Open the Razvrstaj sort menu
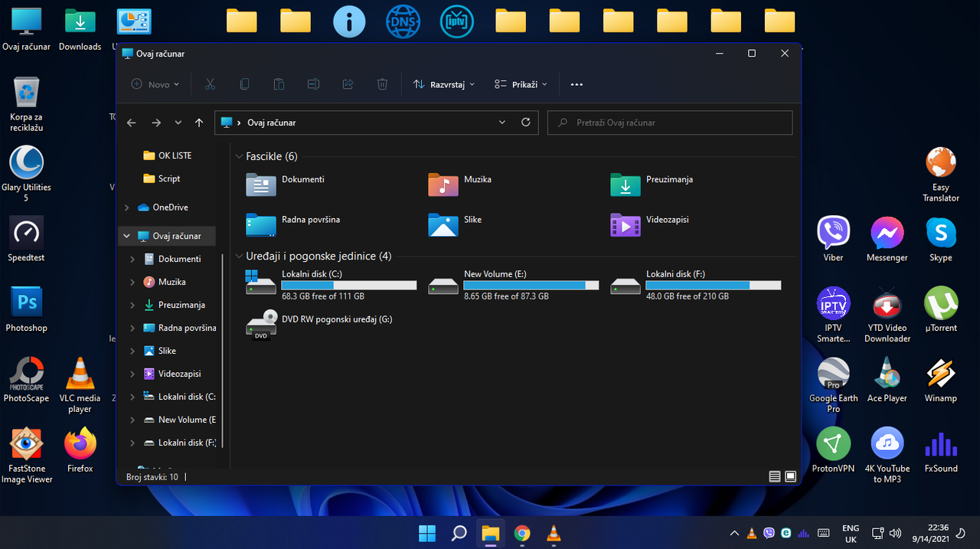This screenshot has height=549, width=980. [x=443, y=84]
